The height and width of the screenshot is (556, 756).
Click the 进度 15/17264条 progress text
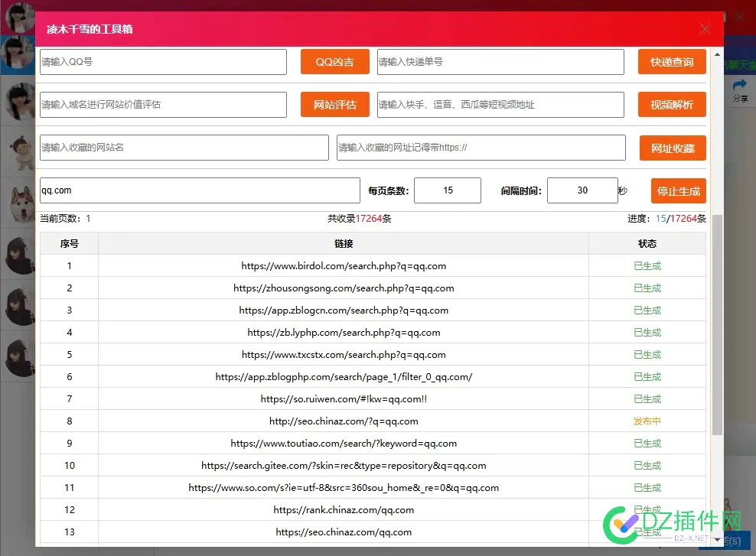(666, 219)
